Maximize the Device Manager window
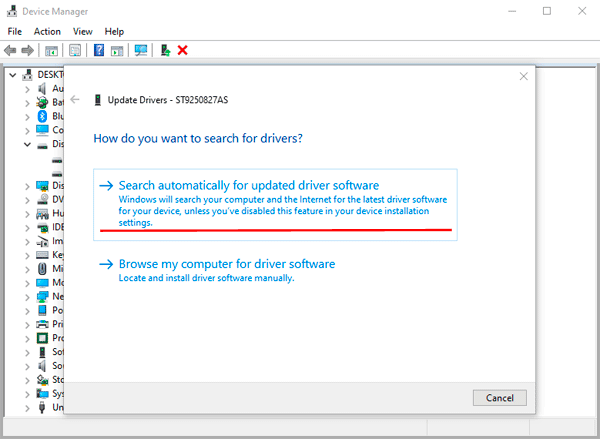The image size is (600, 439). [547, 11]
